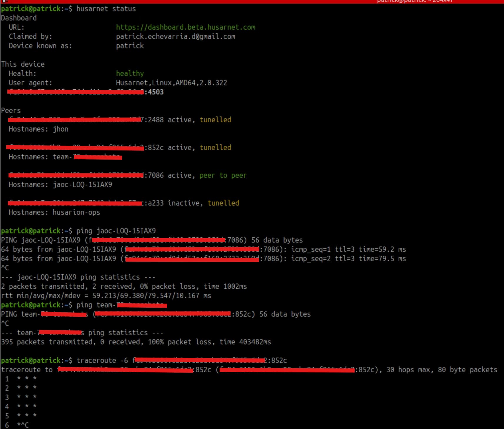Click 'jaoc-LOQ-15IAX9 ping statistics' header line
This screenshot has width=504, height=429.
82,277
